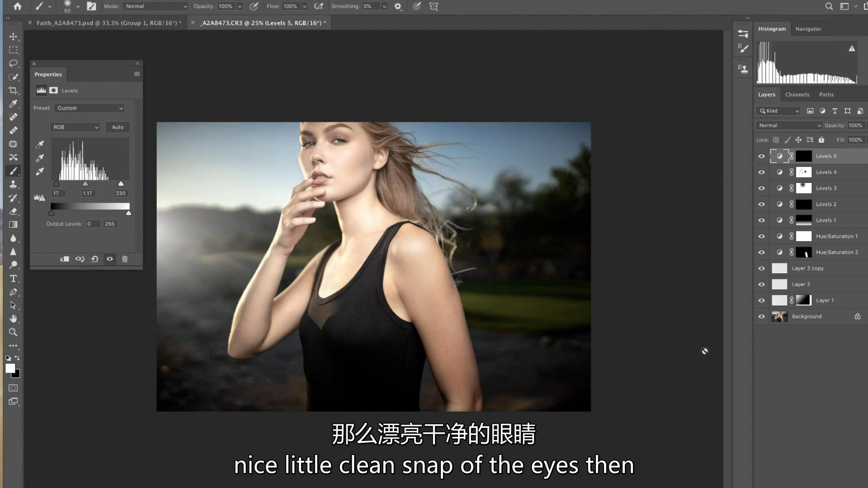
Task: Select the Lasso tool
Action: (x=13, y=63)
